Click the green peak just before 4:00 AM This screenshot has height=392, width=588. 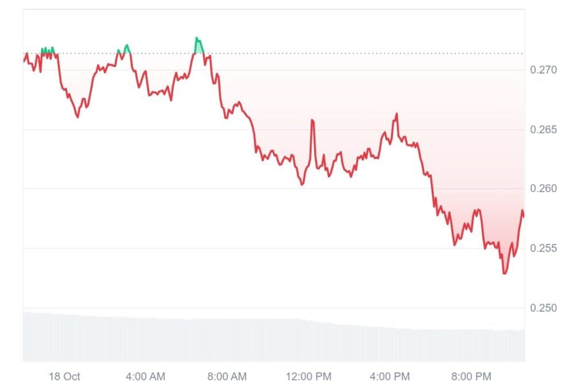coord(126,45)
